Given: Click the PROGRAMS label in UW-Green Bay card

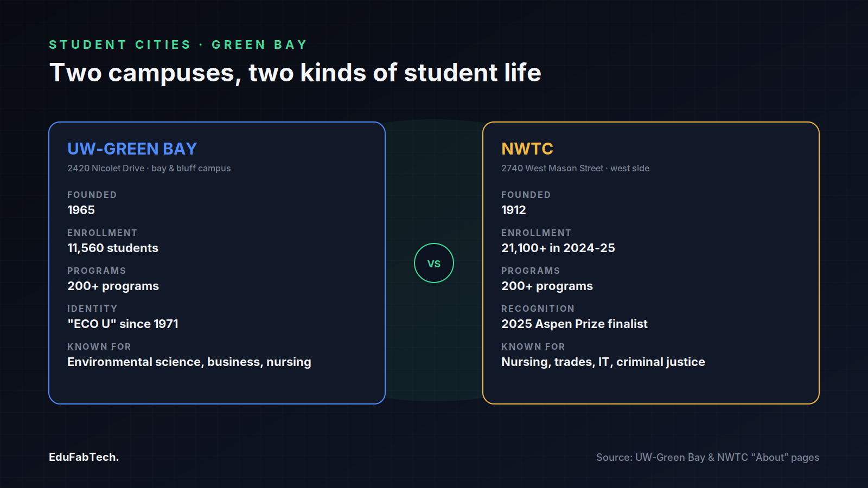Looking at the screenshot, I should click(x=97, y=271).
